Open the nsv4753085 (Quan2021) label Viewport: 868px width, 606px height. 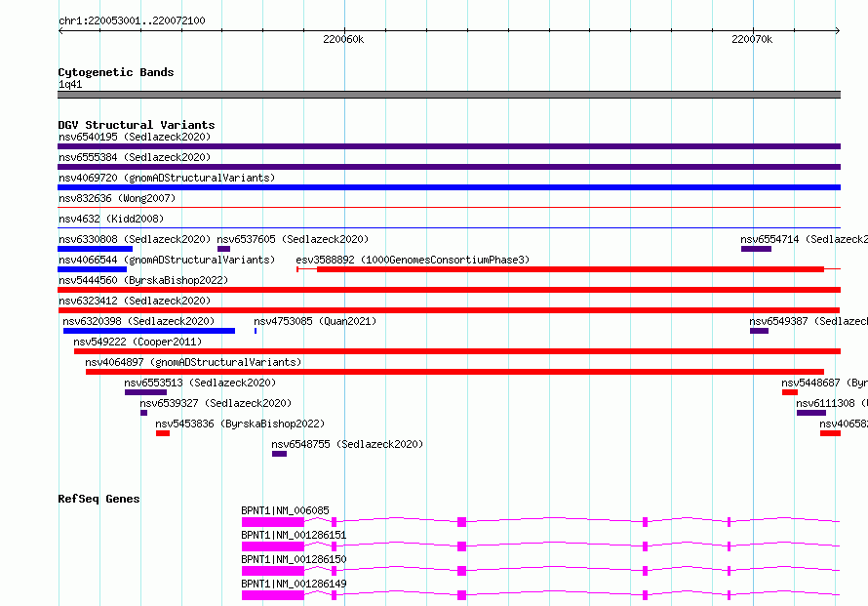coord(315,321)
